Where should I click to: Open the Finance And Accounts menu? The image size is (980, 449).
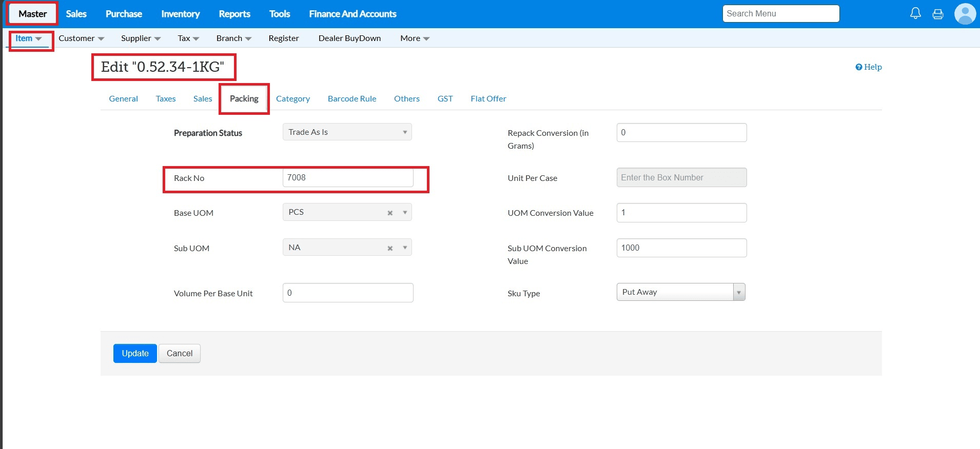[x=352, y=14]
